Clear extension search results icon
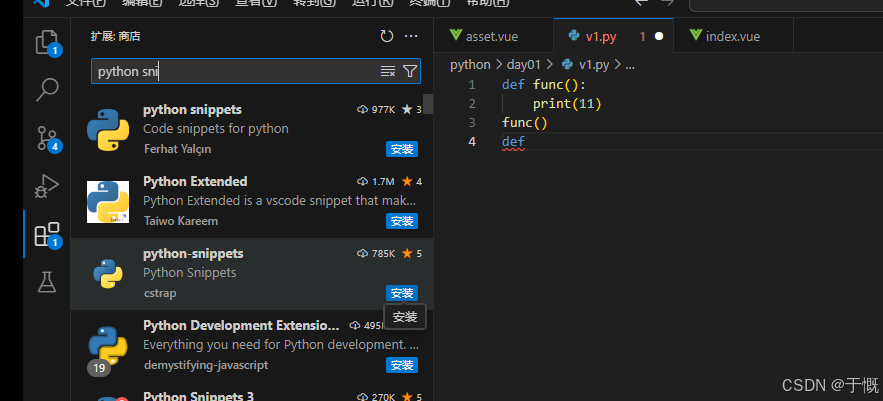 coord(388,71)
